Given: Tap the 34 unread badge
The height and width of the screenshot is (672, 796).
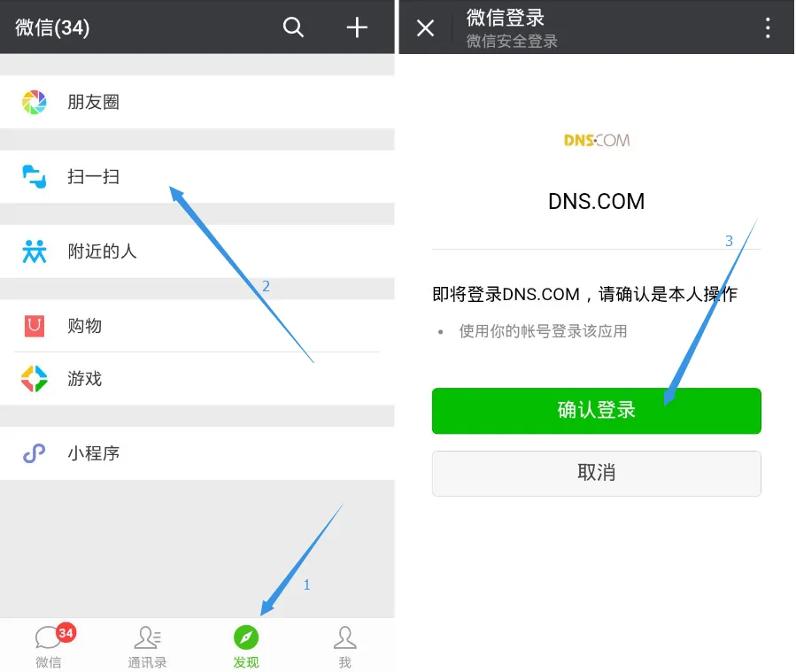Looking at the screenshot, I should point(66,633).
